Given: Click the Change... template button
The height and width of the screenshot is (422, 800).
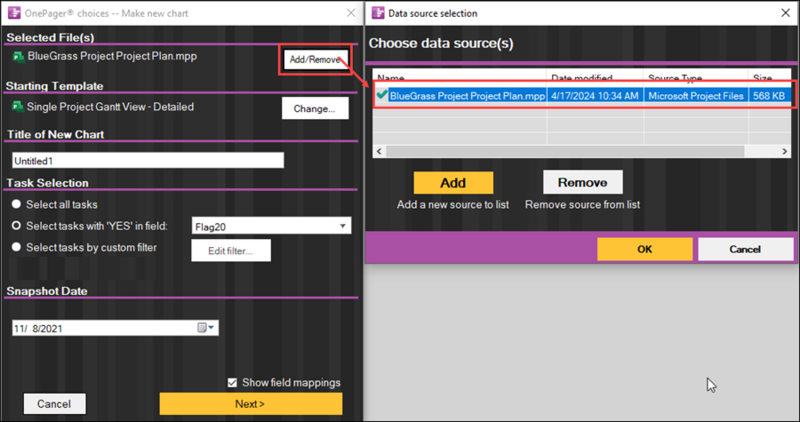Looking at the screenshot, I should pos(315,109).
